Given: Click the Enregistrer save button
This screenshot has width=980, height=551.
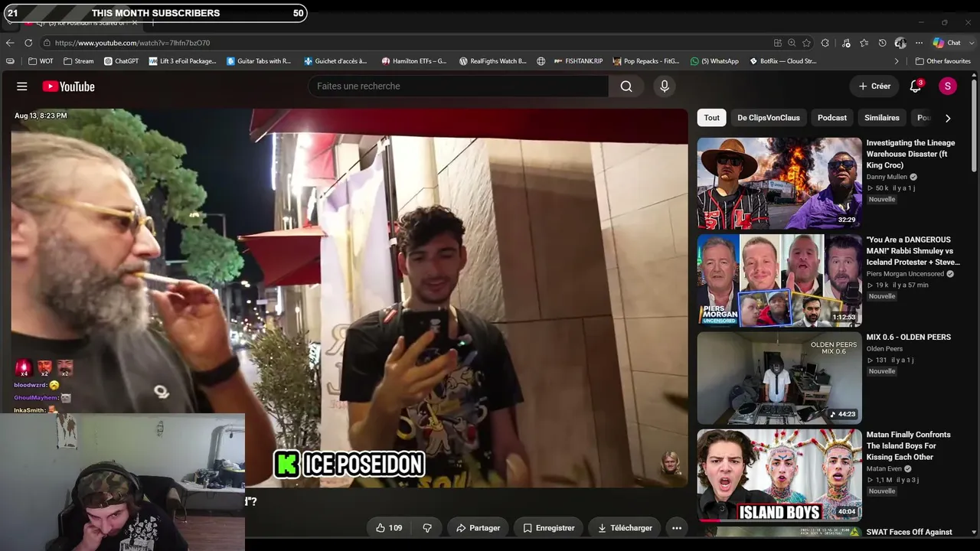Looking at the screenshot, I should pos(549,528).
